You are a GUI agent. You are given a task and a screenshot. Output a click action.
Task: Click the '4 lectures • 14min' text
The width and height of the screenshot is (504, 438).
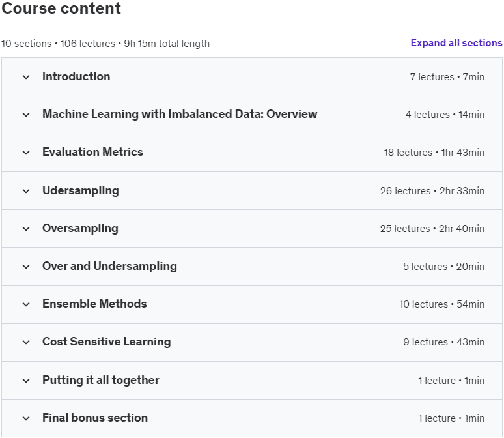445,115
